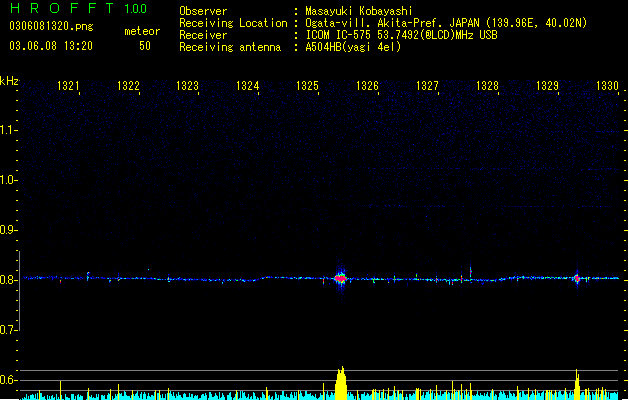
Task: Click the 0.8 kHz frequency label
Action: click(x=8, y=280)
